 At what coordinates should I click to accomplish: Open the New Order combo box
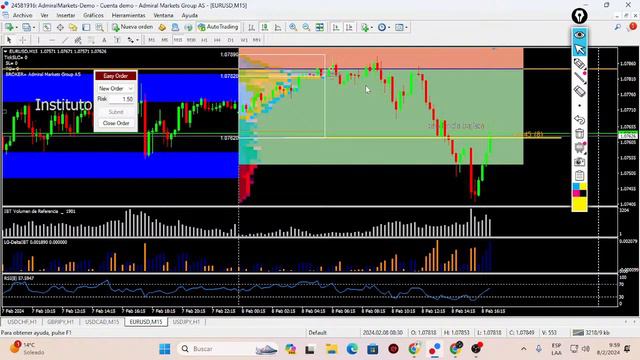pos(116,88)
